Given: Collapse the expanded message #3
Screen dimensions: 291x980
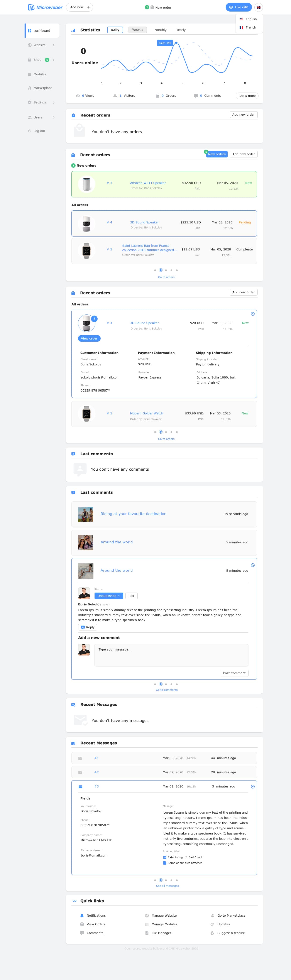Looking at the screenshot, I should coord(253,786).
